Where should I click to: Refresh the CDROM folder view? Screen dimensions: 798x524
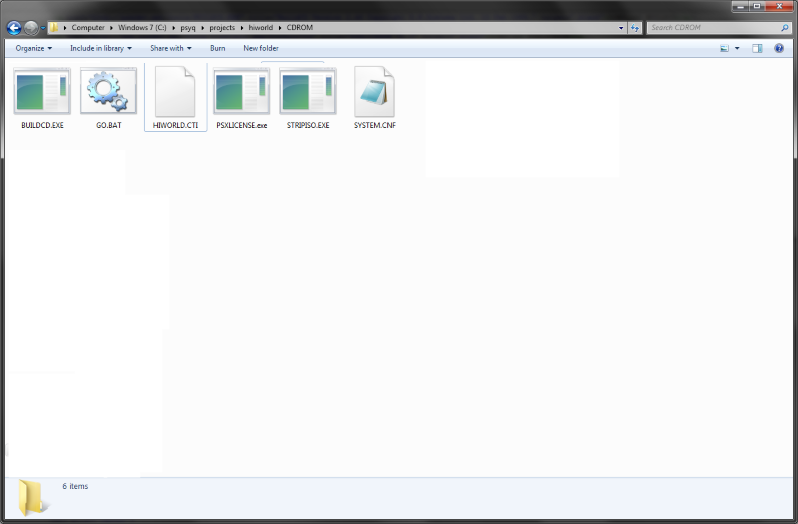(x=635, y=28)
